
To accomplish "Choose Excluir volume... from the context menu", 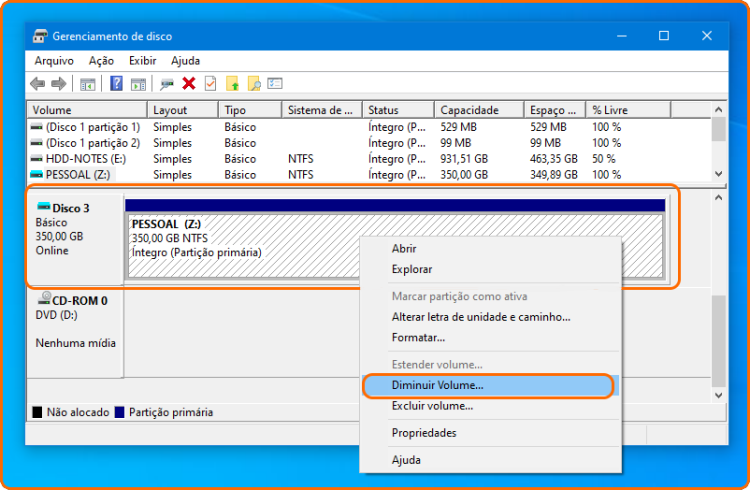I will 491,406.
